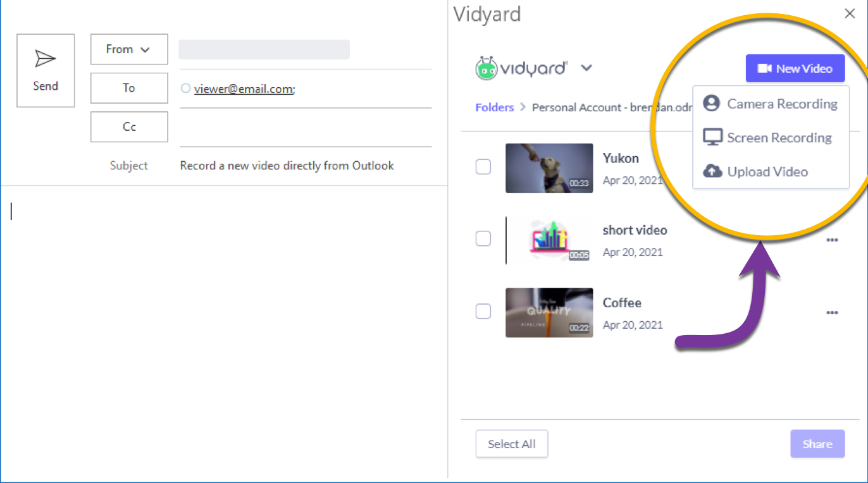The width and height of the screenshot is (868, 483).
Task: Open address book via To button
Action: click(129, 88)
